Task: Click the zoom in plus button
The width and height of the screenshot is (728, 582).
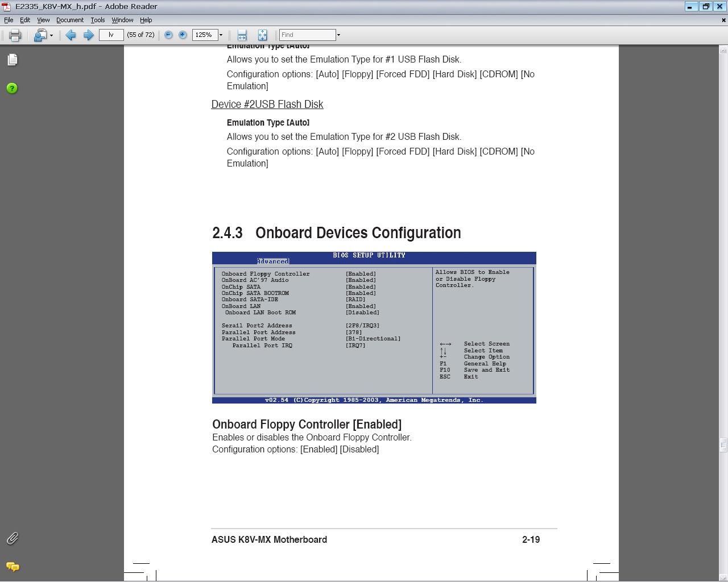Action: coord(183,35)
